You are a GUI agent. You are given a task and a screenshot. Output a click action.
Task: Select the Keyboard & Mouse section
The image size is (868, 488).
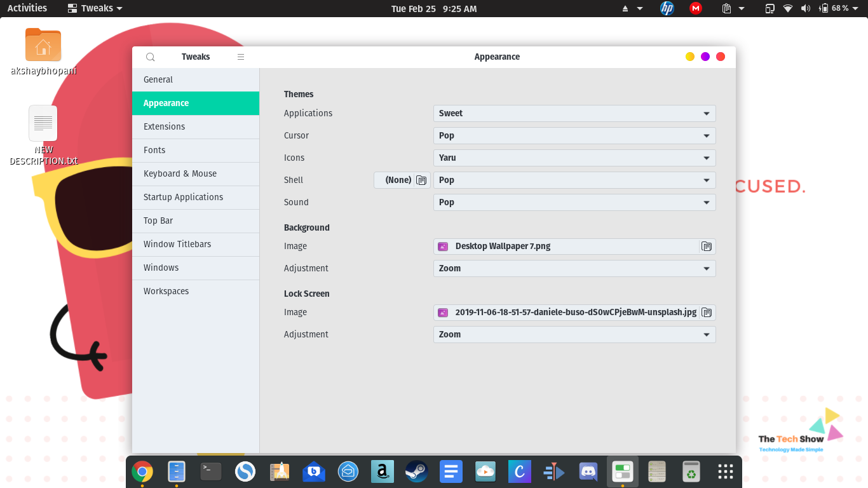point(180,173)
